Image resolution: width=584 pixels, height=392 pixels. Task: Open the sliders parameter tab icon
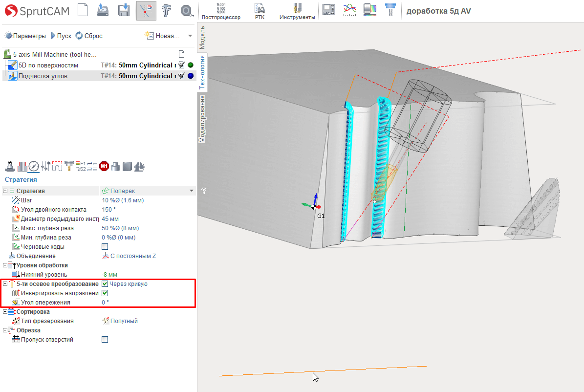pyautogui.click(x=45, y=166)
